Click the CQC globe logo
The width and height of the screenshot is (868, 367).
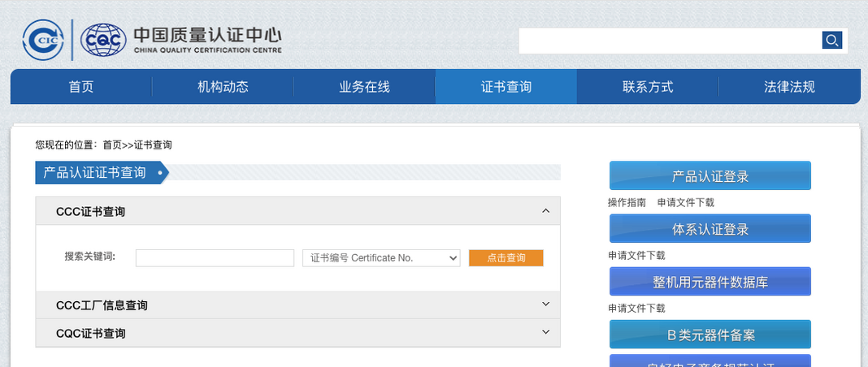point(103,40)
